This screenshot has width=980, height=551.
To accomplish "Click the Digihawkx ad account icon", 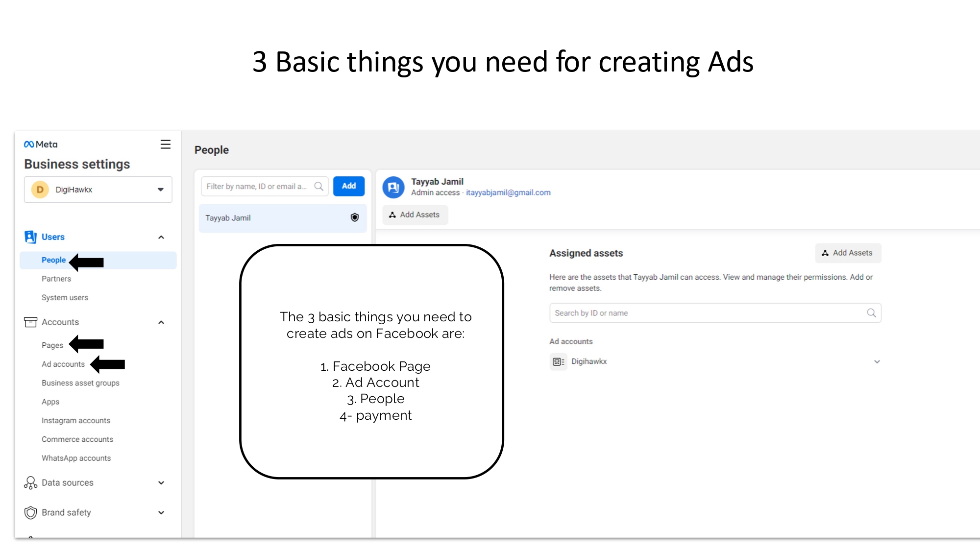I will pos(558,362).
